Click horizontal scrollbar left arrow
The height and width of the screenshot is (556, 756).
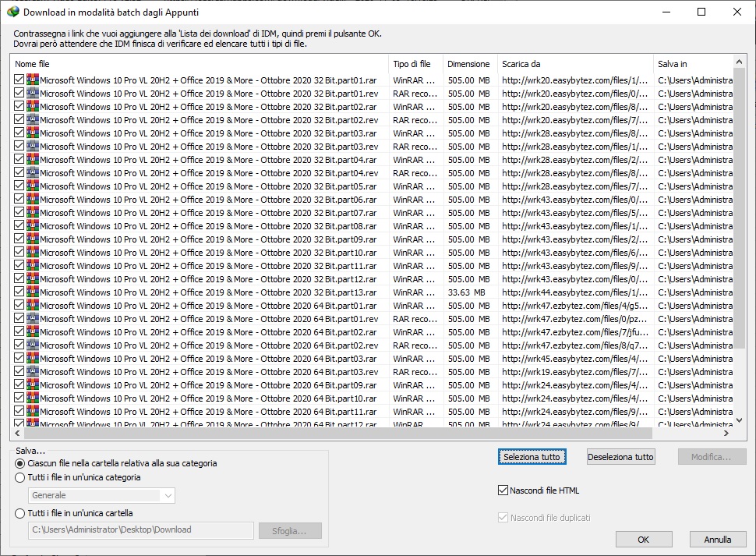(x=17, y=434)
